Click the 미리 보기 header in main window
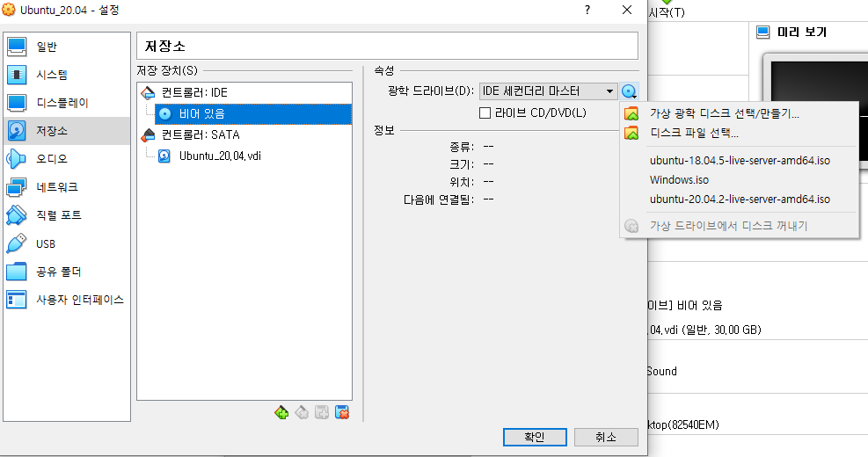 click(x=801, y=33)
